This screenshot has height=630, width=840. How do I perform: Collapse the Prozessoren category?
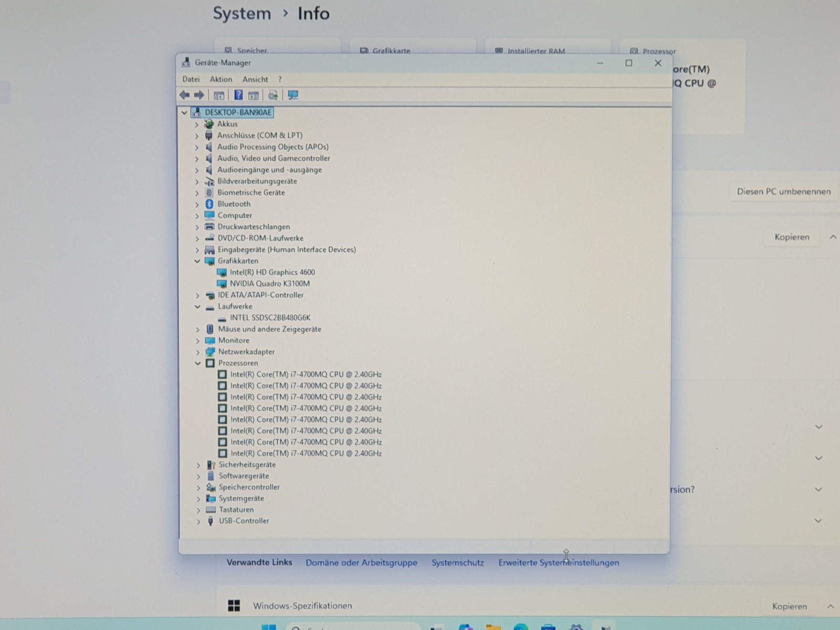point(198,363)
